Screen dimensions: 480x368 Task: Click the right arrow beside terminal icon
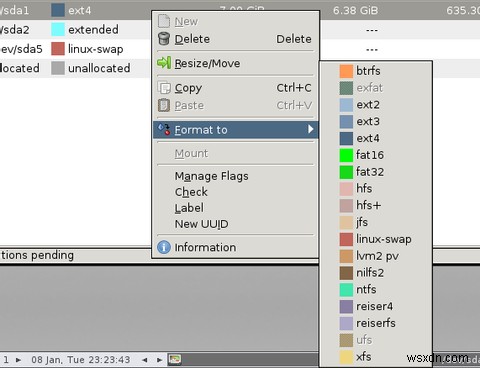tap(159, 360)
